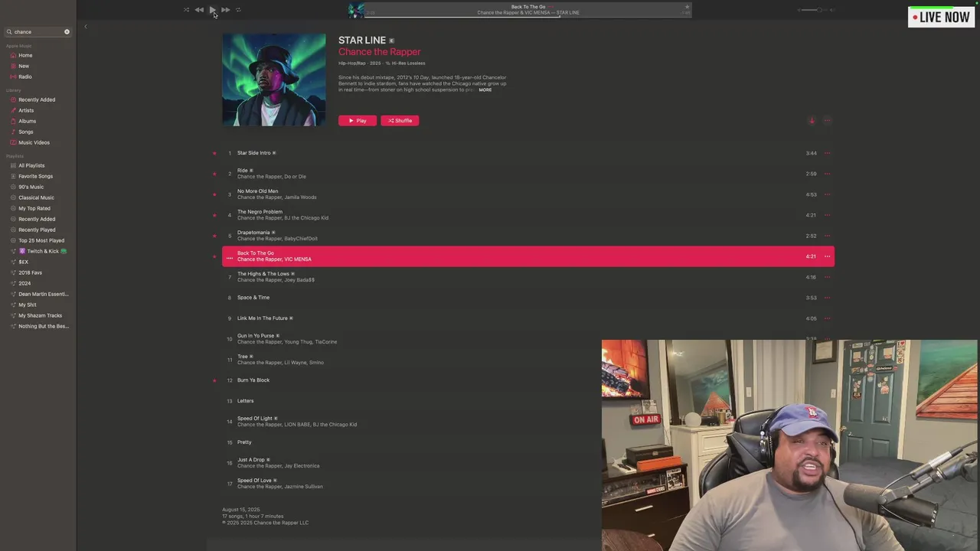
Task: Open Top 25 Most Played playlist
Action: 41,240
